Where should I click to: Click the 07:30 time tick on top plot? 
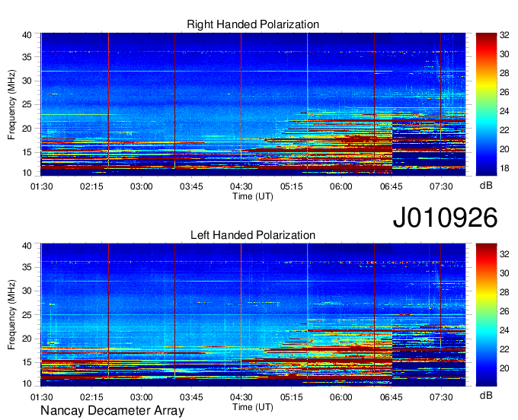tap(441, 186)
